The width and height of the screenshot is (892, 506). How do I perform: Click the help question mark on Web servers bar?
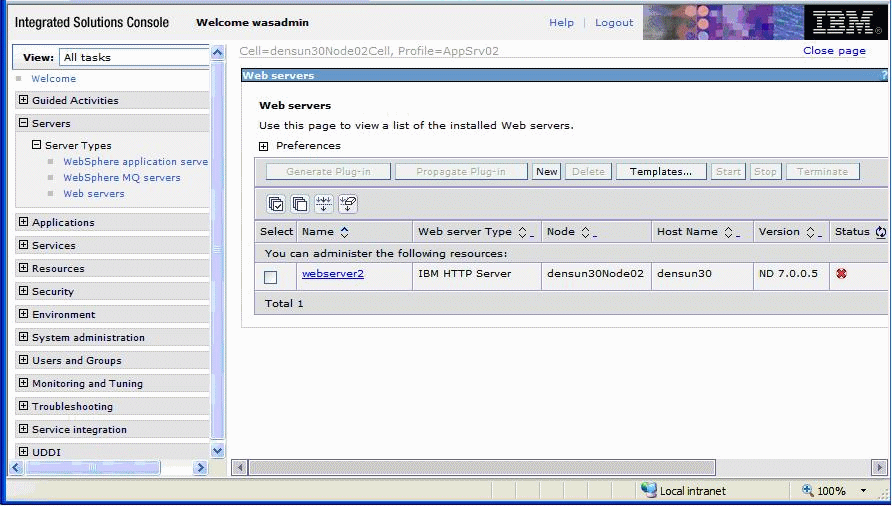[x=885, y=75]
